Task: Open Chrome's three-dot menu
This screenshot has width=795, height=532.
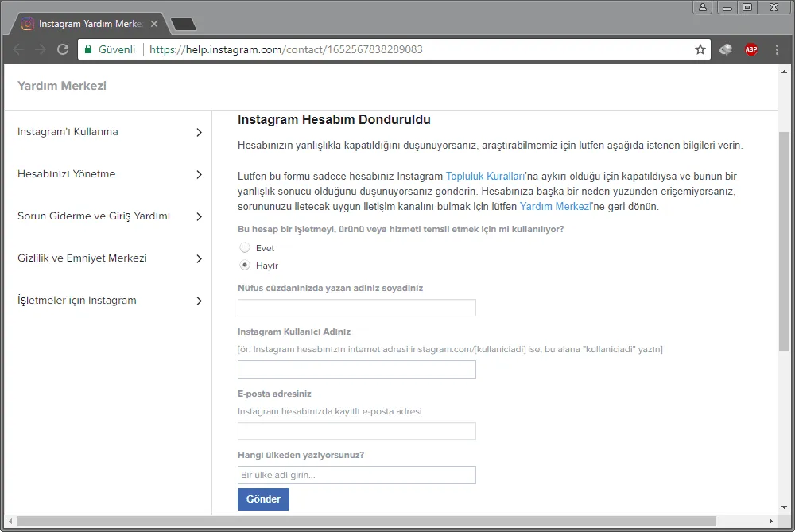Action: tap(777, 49)
